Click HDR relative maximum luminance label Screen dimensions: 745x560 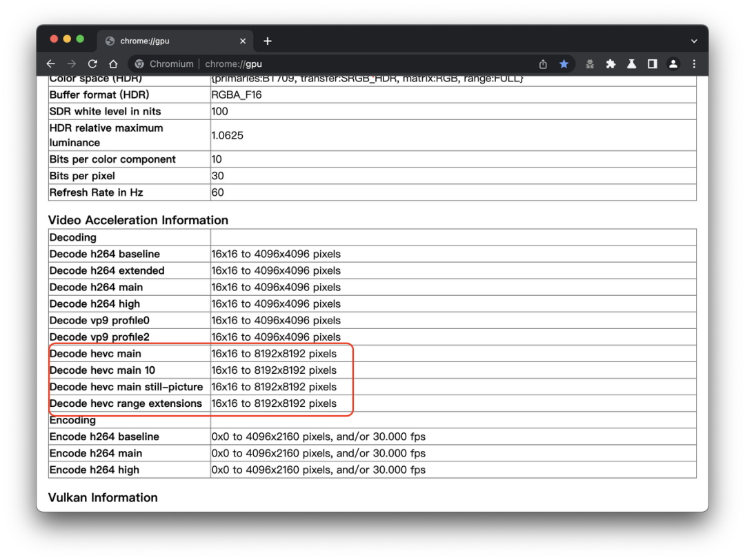(106, 135)
